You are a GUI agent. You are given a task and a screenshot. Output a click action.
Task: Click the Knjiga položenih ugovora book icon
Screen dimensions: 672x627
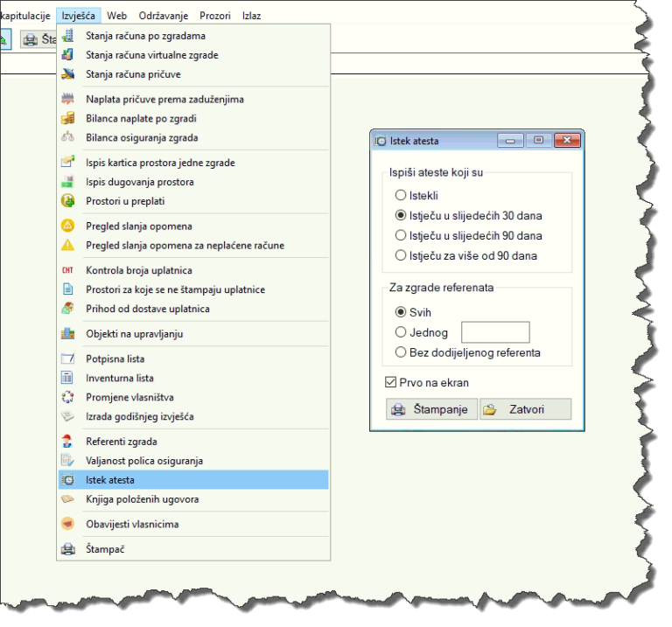pyautogui.click(x=67, y=499)
